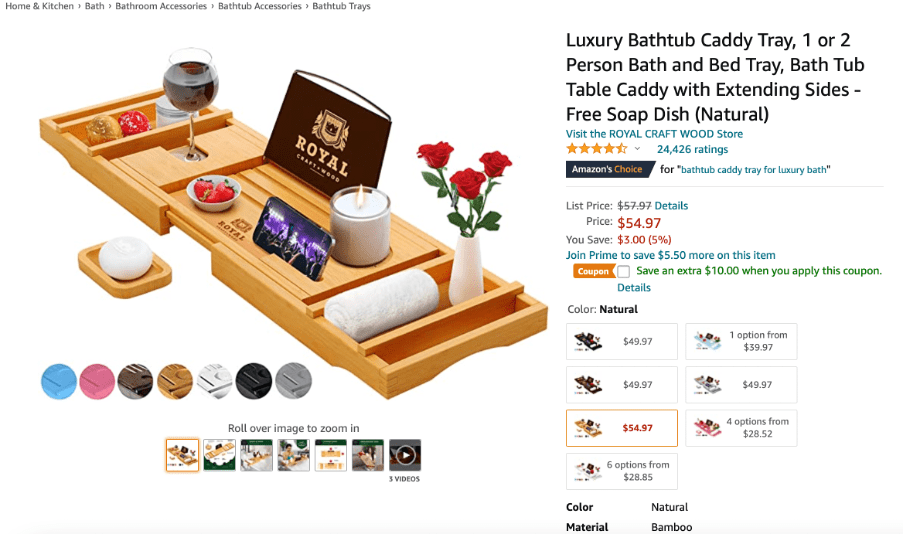This screenshot has height=534, width=904.
Task: Select the pink color swatch circle
Action: tap(97, 381)
